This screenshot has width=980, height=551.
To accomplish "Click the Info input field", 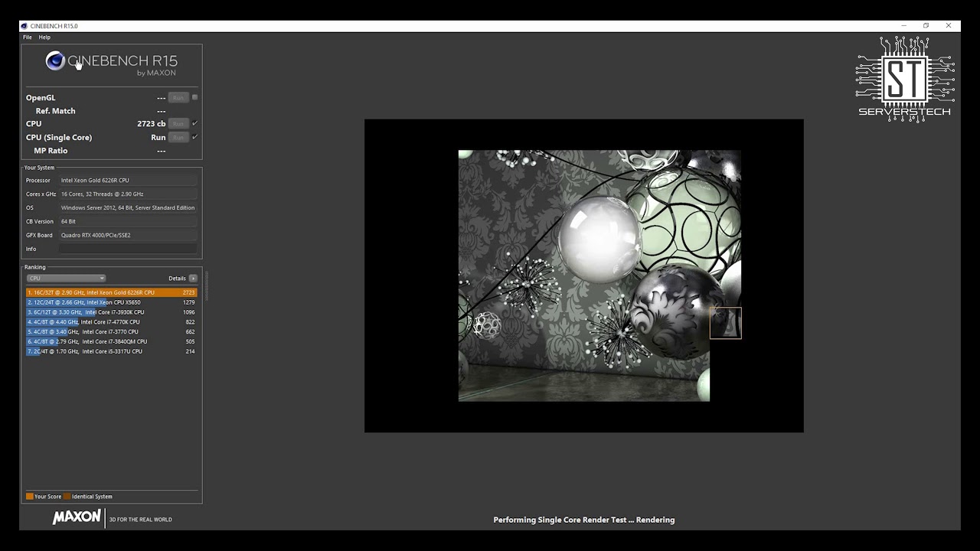I will click(128, 249).
